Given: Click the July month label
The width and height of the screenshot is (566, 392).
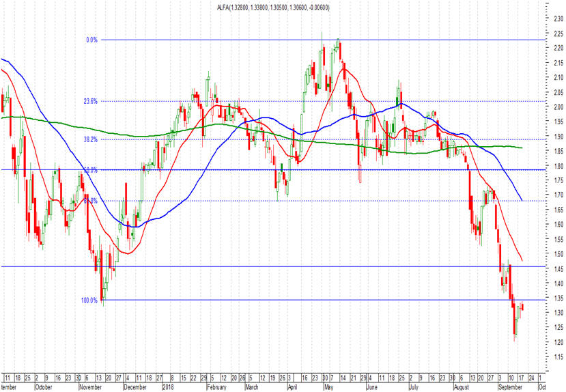Looking at the screenshot, I should coord(413,387).
